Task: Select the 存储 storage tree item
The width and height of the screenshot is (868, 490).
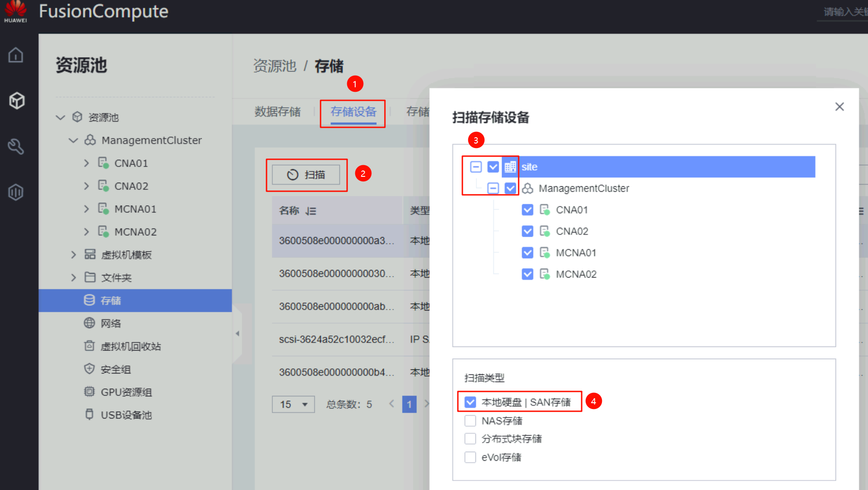Action: [x=111, y=301]
